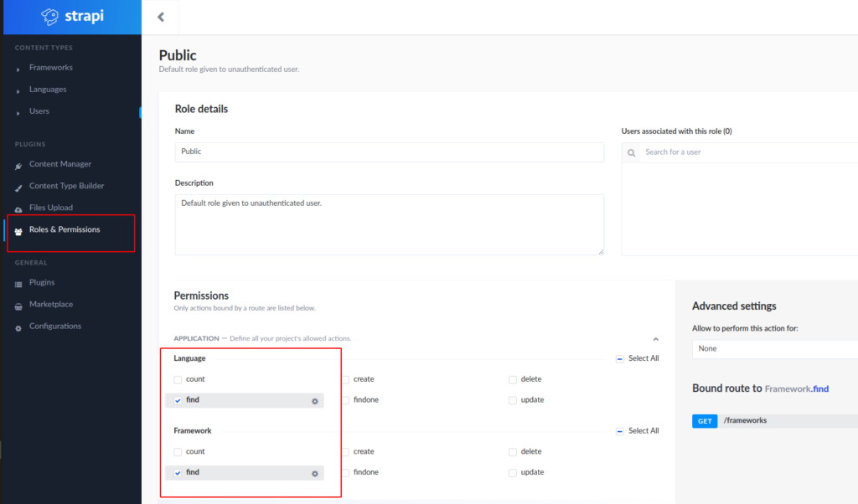Click the Content Manager plug icon
This screenshot has width=858, height=504.
18,166
